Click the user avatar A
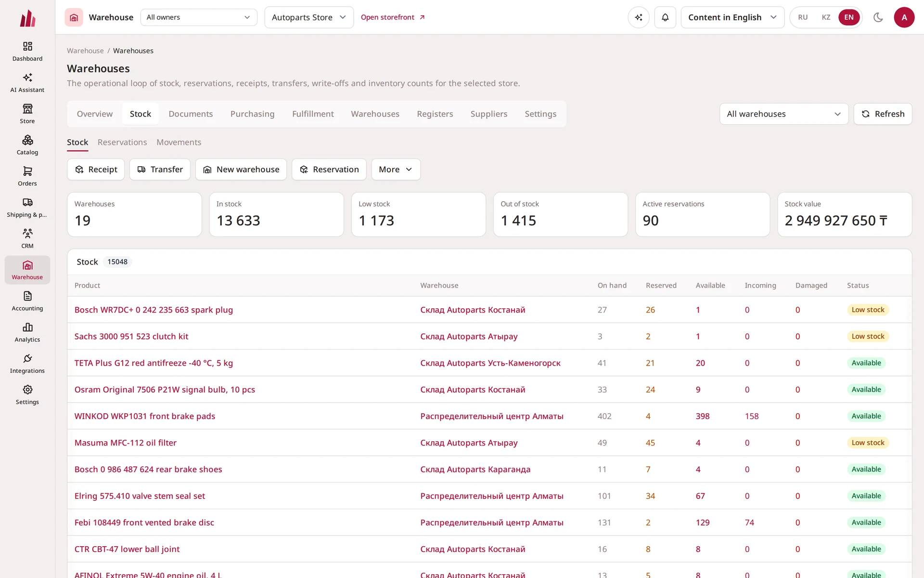The image size is (924, 578). [x=904, y=17]
